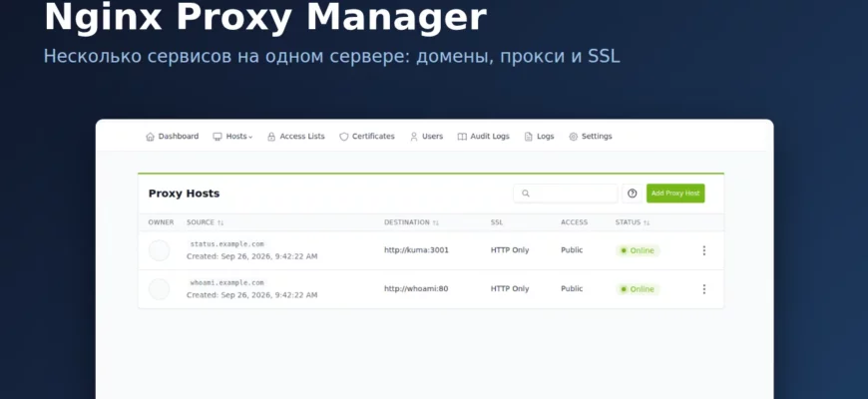Image resolution: width=868 pixels, height=399 pixels.
Task: Open the Users page
Action: pos(426,136)
